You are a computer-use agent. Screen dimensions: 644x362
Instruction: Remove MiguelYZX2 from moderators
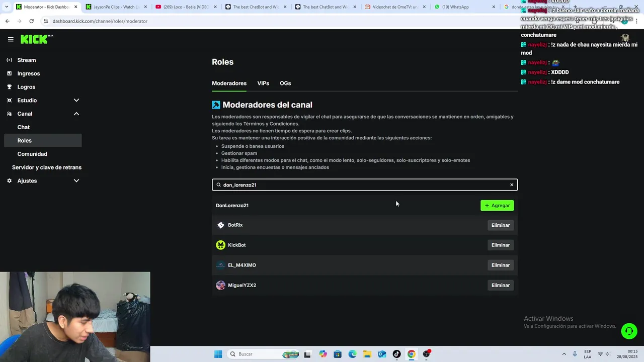point(501,285)
